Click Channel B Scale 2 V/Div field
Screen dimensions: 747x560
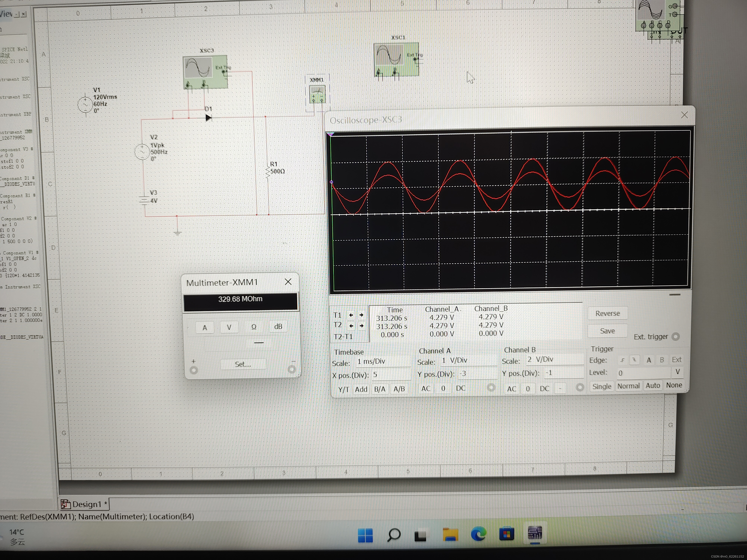(x=554, y=360)
